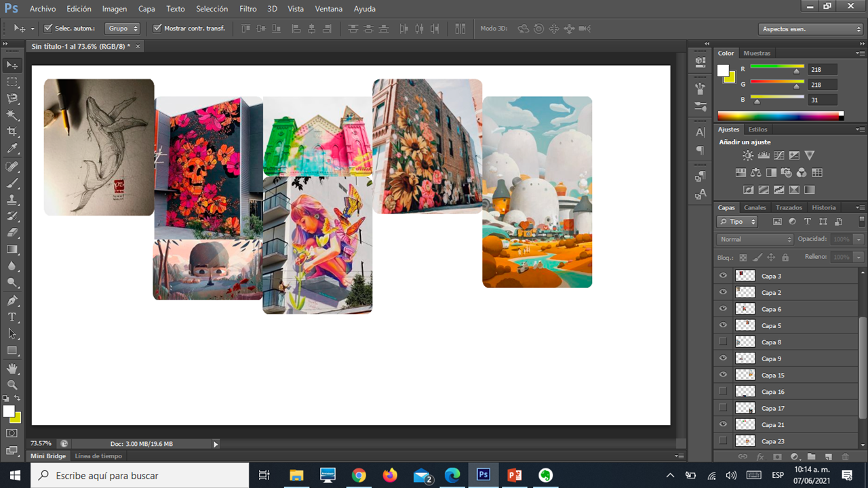The image size is (868, 488).
Task: Click the Windows search box
Action: coord(140,475)
